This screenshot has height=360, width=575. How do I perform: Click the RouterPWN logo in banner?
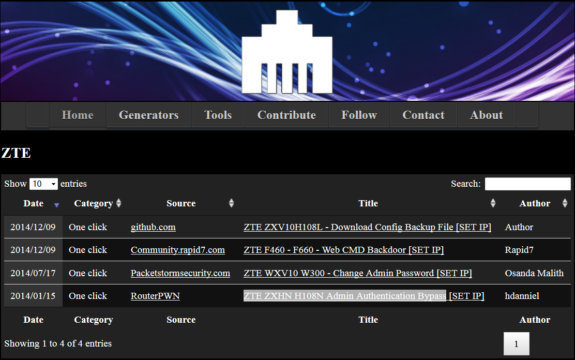[287, 52]
